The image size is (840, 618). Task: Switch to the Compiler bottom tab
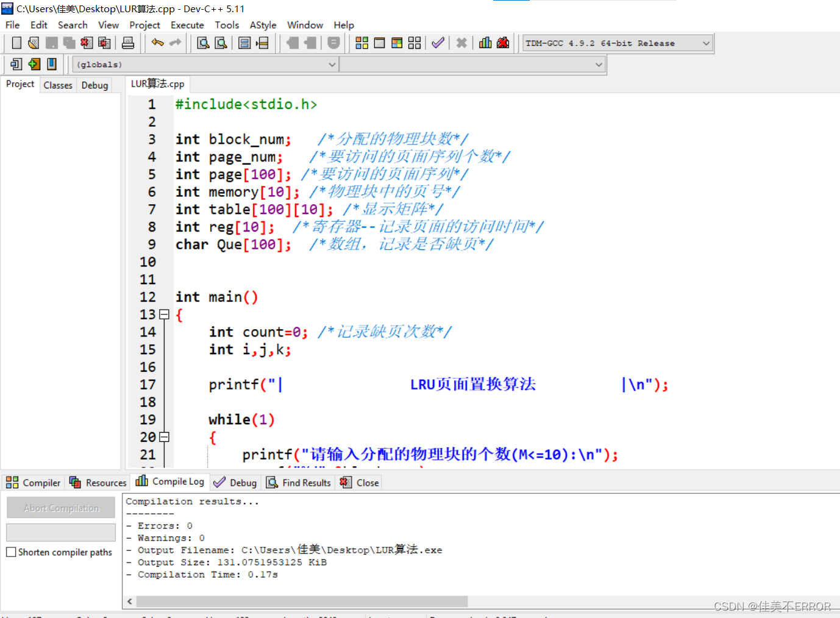click(x=34, y=483)
